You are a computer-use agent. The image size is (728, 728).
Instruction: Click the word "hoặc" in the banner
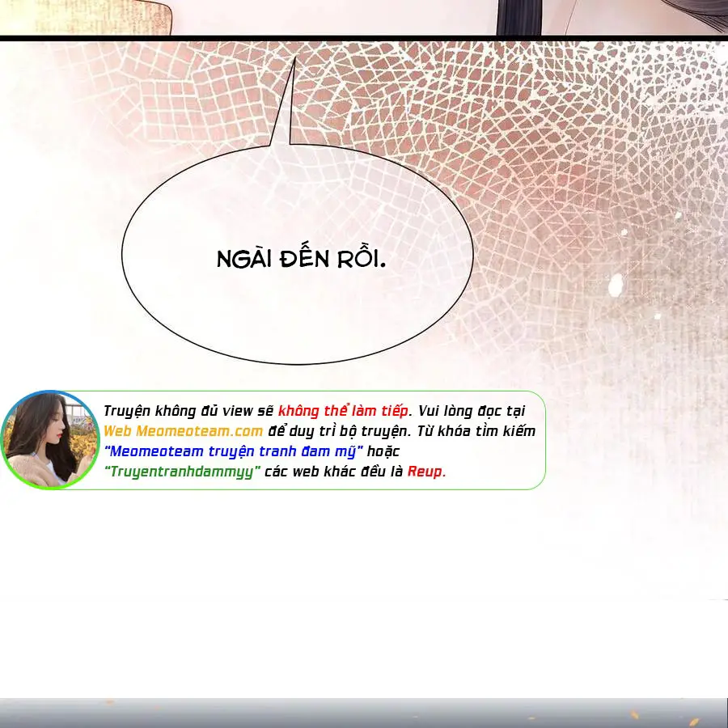pyautogui.click(x=383, y=451)
